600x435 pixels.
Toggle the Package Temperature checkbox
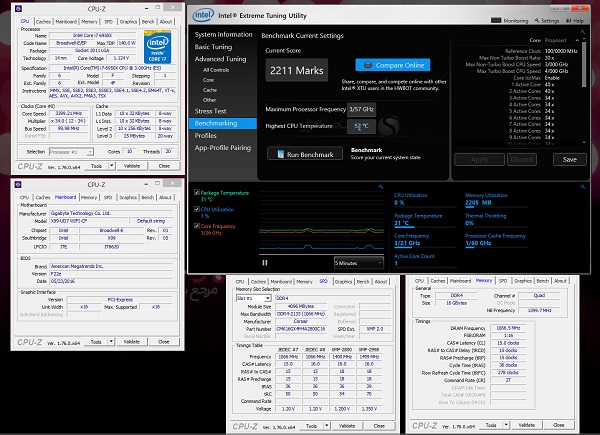(x=196, y=191)
